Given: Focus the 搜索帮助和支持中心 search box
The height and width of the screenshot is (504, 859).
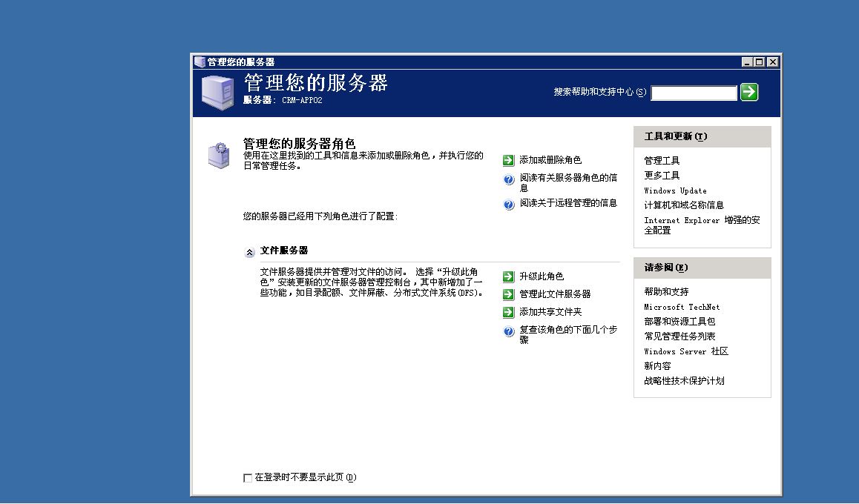Looking at the screenshot, I should (694, 93).
